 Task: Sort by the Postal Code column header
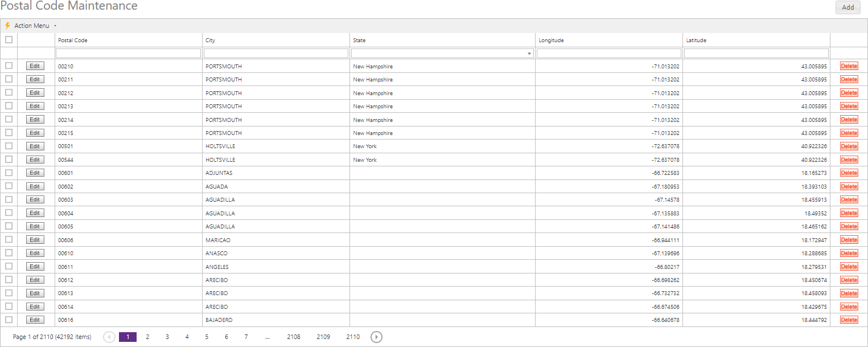[x=73, y=40]
